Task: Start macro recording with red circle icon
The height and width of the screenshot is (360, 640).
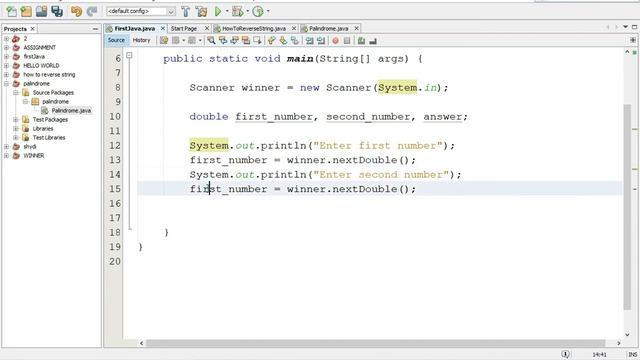Action: (336, 40)
